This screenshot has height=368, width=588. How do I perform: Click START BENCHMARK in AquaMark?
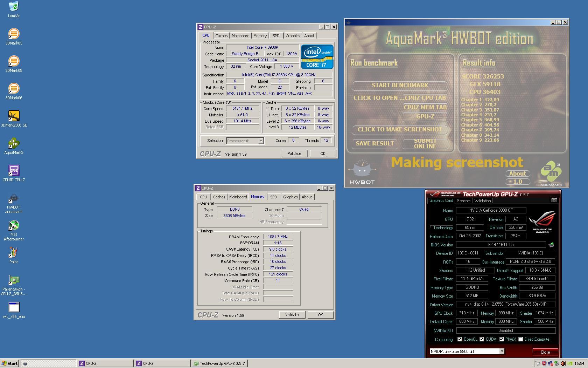[x=400, y=85]
